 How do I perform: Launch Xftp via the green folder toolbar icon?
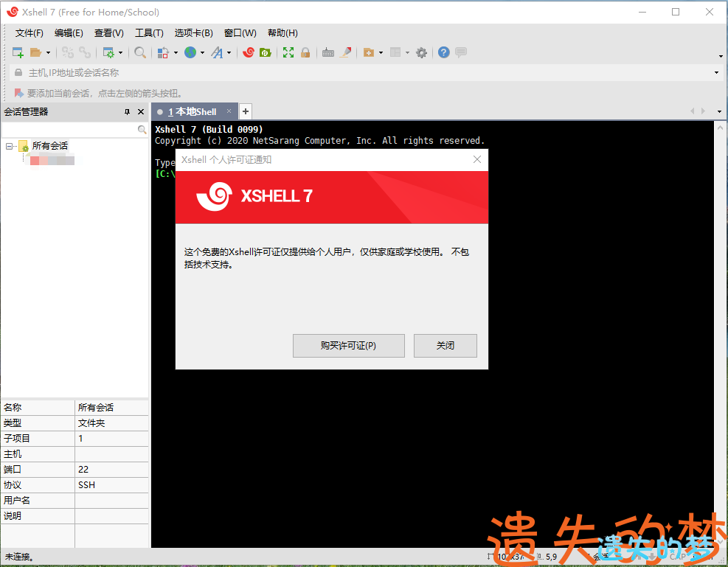click(x=265, y=52)
